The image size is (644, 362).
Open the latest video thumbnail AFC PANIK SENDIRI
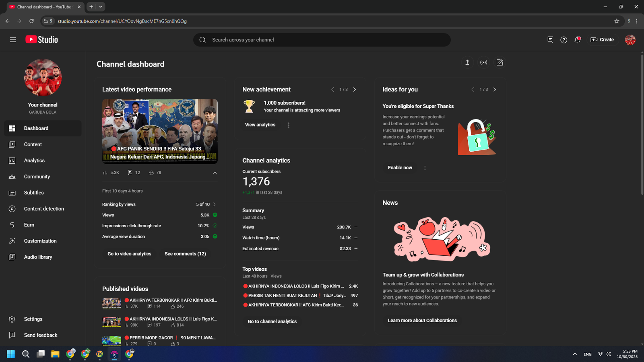160,131
